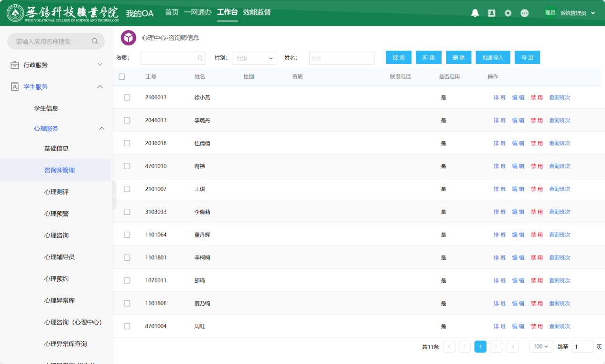Viewport: 605px width, 364px height.
Task: Collapse the 学生服务 section chevron
Action: pyautogui.click(x=100, y=86)
